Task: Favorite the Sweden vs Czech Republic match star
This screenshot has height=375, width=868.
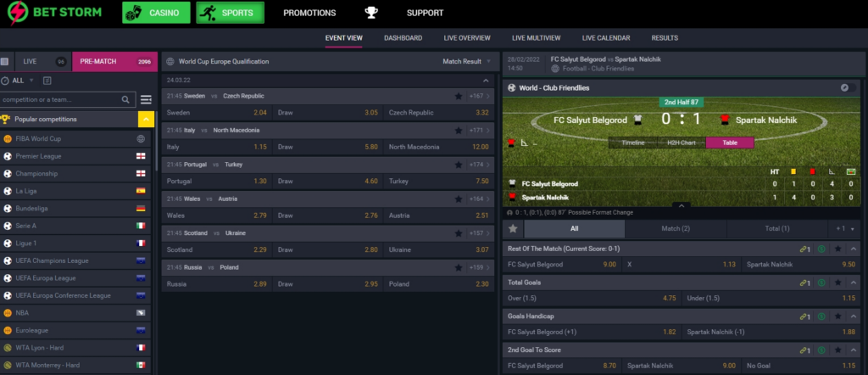Action: point(459,96)
